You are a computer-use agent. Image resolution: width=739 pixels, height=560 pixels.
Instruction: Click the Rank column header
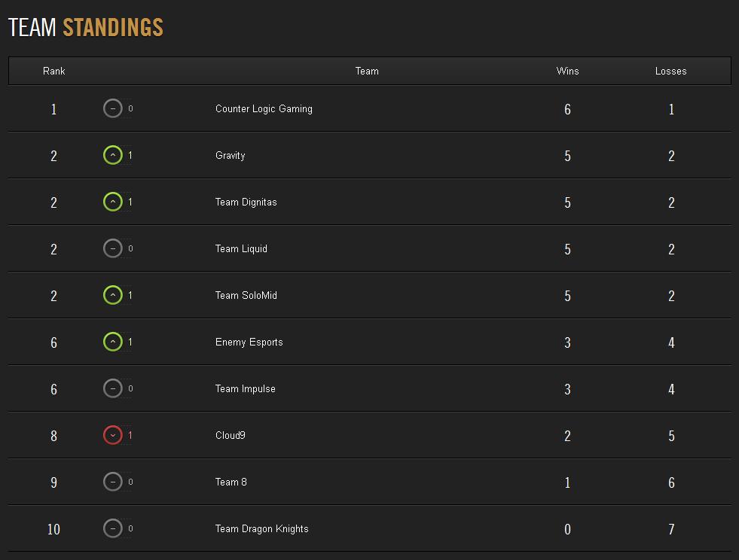(x=53, y=71)
